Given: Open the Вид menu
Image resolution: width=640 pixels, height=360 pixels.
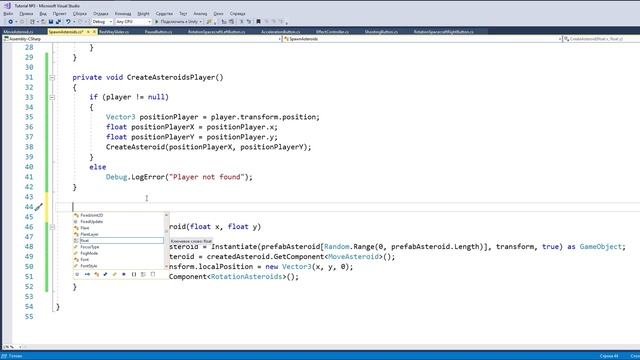Looking at the screenshot, I should coord(43,13).
